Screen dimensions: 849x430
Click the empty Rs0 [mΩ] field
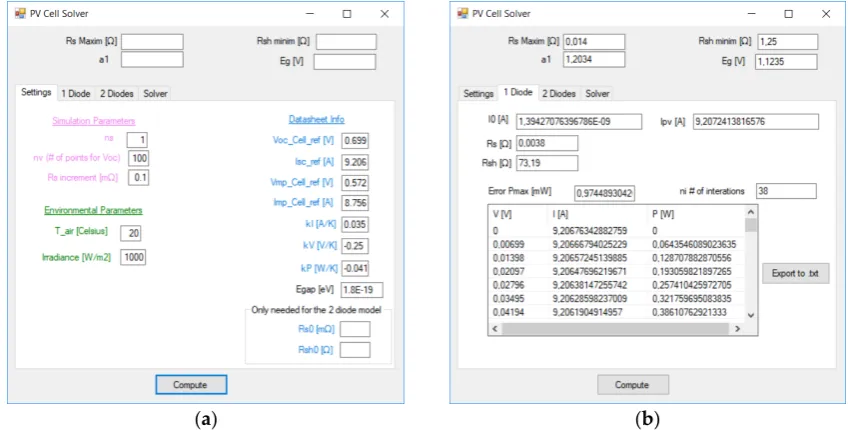point(355,329)
